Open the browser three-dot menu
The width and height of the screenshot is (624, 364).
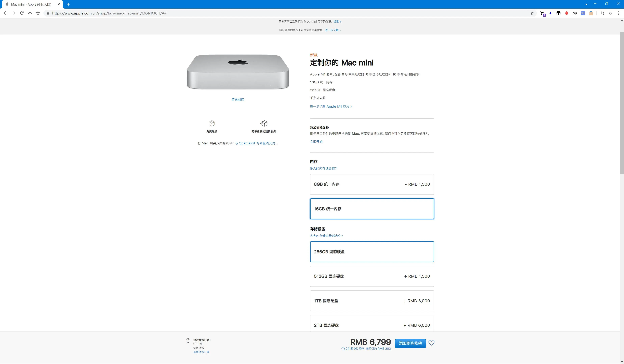(x=618, y=13)
